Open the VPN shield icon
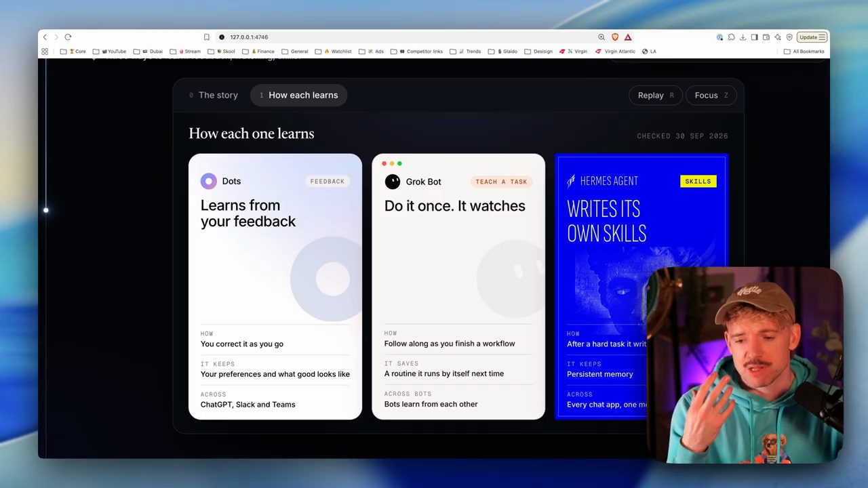Image resolution: width=868 pixels, height=488 pixels. (789, 37)
